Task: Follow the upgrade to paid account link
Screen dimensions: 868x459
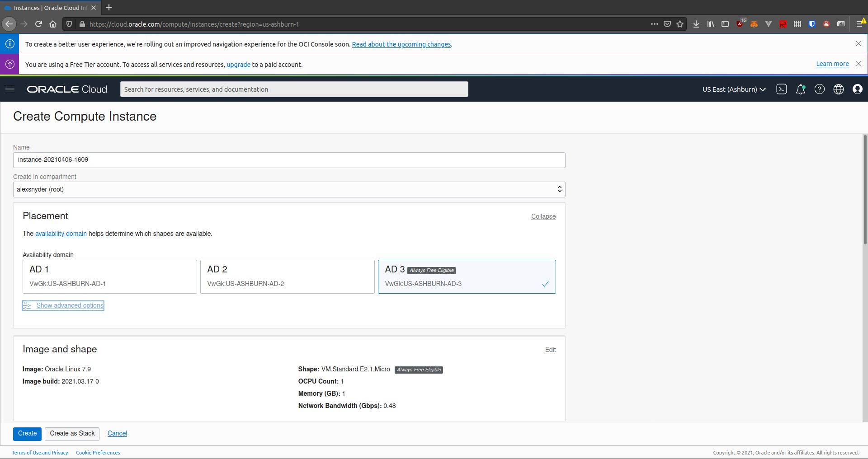Action: (x=239, y=65)
